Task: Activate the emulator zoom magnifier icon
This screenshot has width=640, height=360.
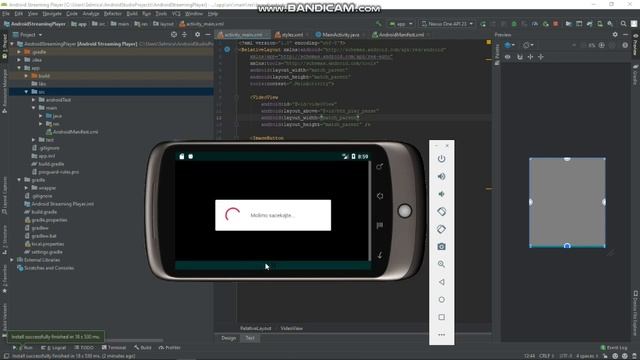Action: click(x=441, y=264)
